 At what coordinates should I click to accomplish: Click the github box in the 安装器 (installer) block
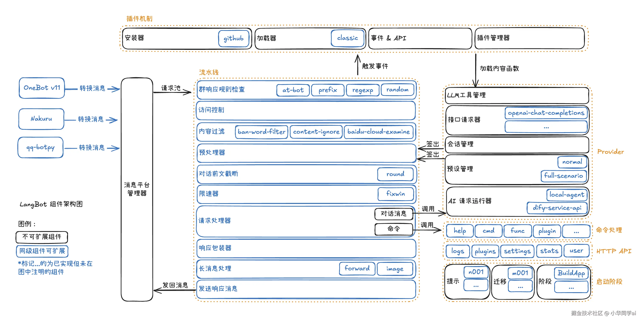[233, 38]
